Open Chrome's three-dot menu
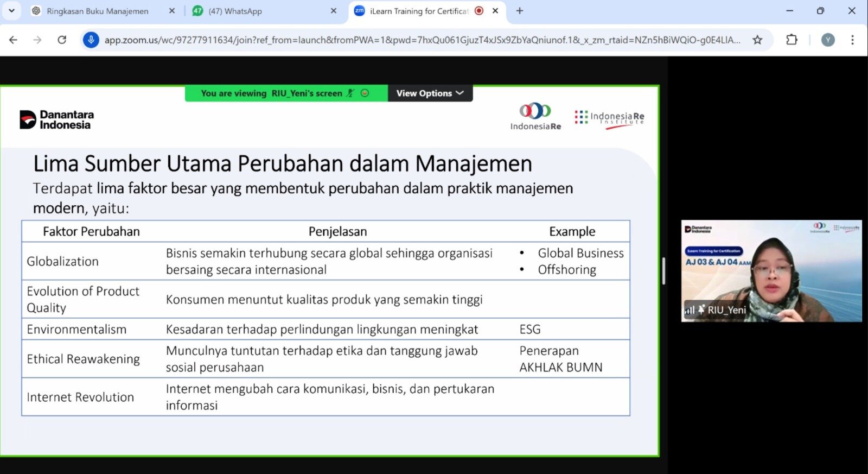 tap(852, 40)
